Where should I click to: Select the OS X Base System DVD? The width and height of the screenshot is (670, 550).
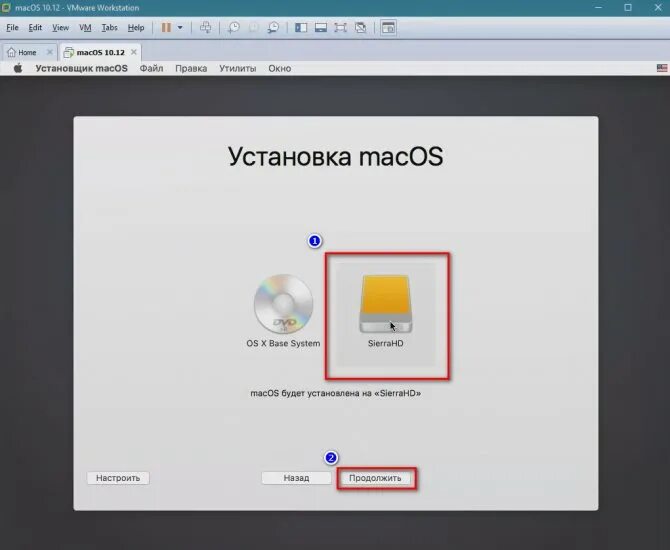pos(283,304)
